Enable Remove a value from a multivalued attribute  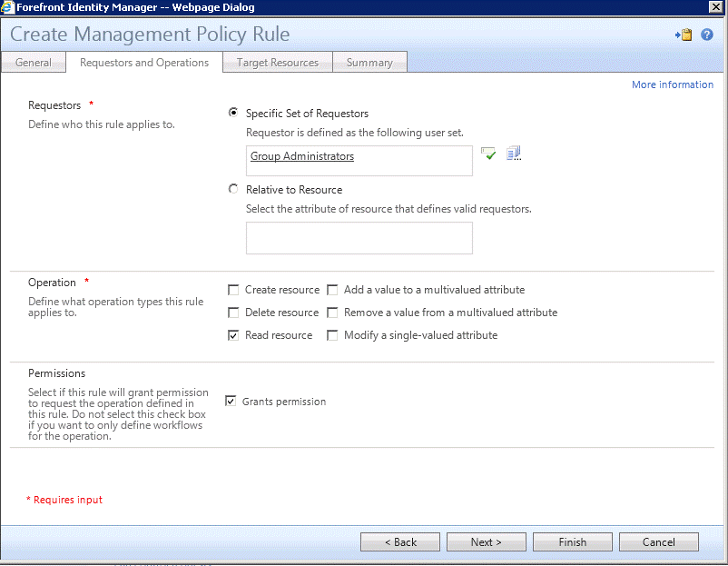(332, 313)
